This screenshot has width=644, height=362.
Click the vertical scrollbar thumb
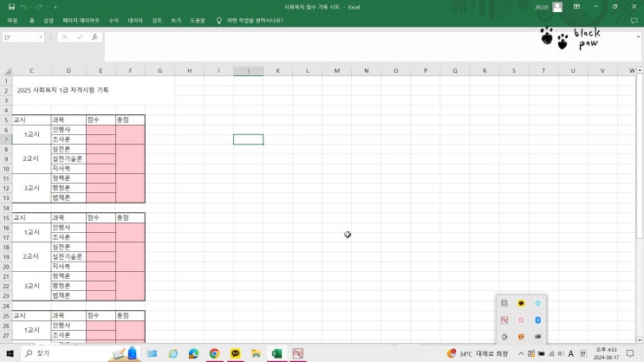640,156
